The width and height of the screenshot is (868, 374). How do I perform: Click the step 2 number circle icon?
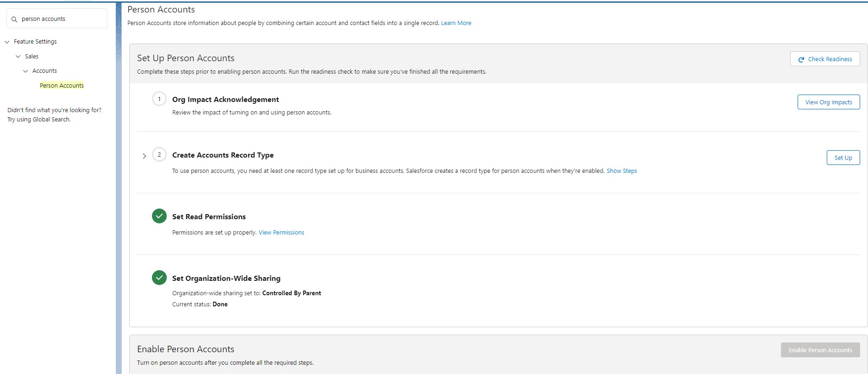coord(159,155)
